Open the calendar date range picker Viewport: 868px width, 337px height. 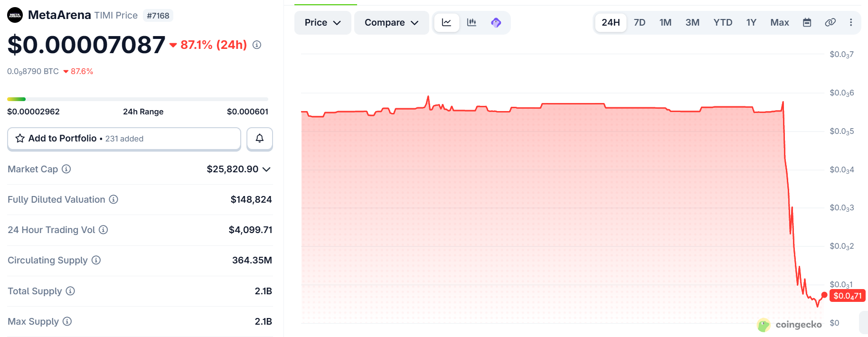[807, 22]
